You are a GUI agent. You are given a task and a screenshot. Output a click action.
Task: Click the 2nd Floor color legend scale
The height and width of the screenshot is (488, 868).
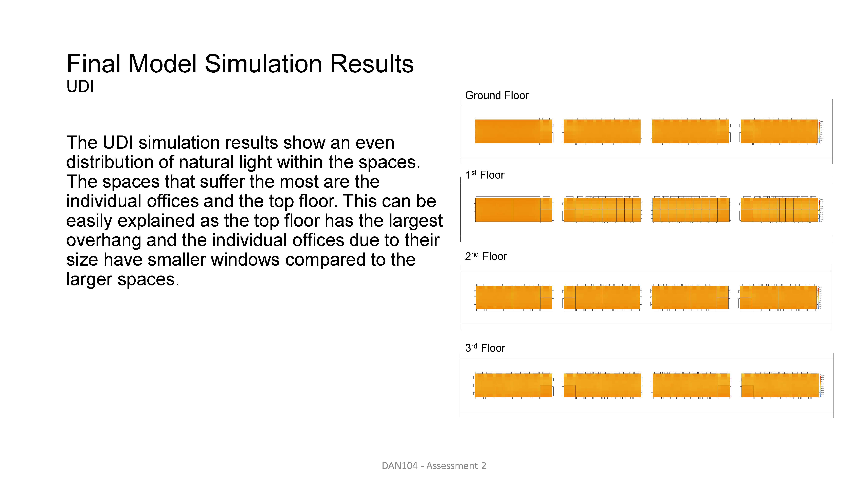819,298
